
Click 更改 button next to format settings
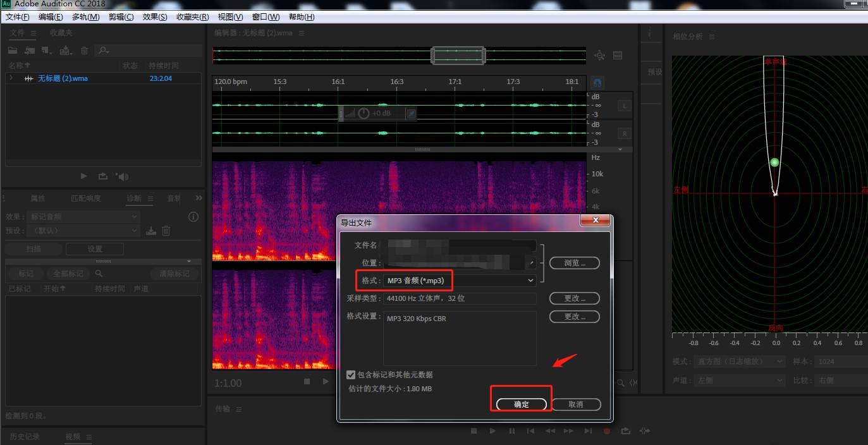[x=575, y=317]
